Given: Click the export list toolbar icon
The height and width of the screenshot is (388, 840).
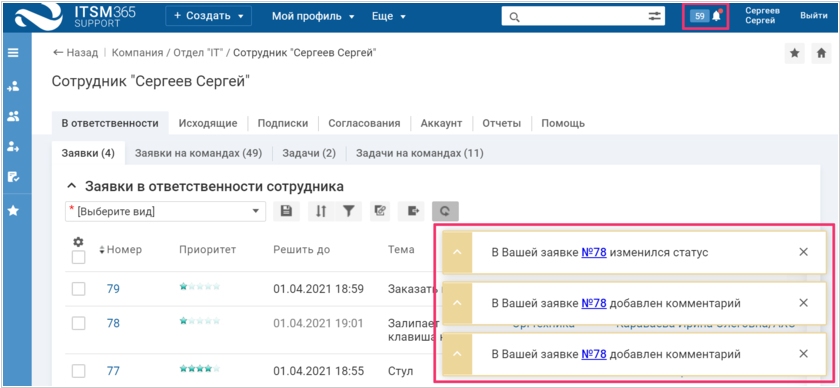Looking at the screenshot, I should (x=412, y=211).
